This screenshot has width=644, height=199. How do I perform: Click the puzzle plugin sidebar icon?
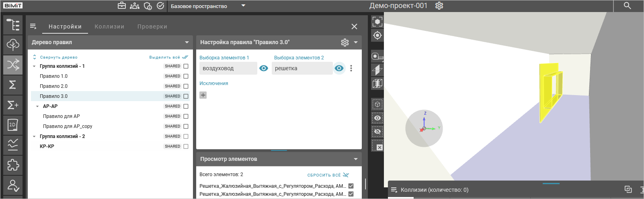[13, 165]
